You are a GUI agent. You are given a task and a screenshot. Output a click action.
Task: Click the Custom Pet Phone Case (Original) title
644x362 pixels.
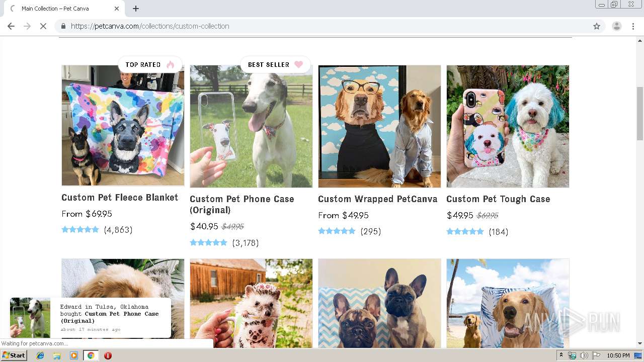[x=242, y=205]
